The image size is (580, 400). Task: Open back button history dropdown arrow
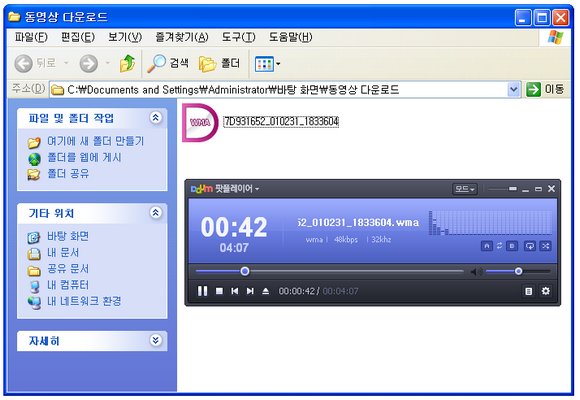(x=66, y=63)
